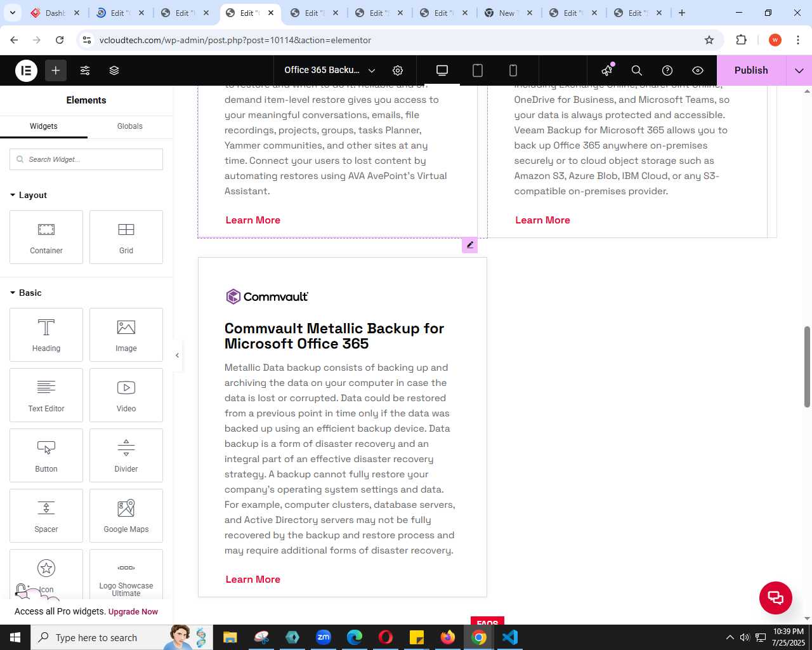This screenshot has height=650, width=812.
Task: Open Finder search icon in top bar
Action: [x=637, y=70]
